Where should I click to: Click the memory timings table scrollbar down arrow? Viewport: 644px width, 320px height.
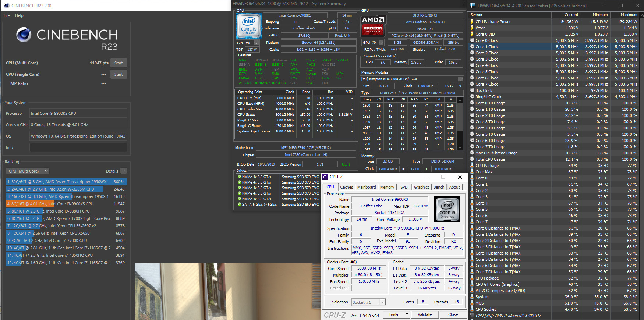[x=460, y=147]
